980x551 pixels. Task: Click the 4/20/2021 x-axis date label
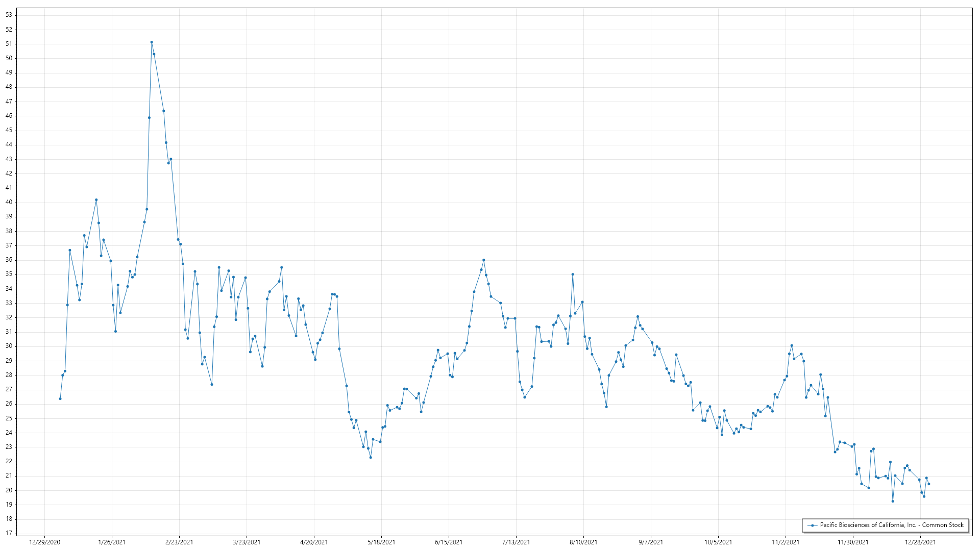tap(314, 542)
